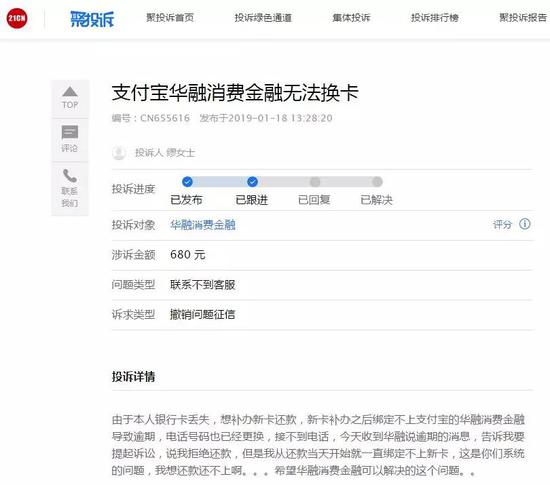Click the complaint detail paragraph text
Image resolution: width=550 pixels, height=485 pixels.
point(318,445)
